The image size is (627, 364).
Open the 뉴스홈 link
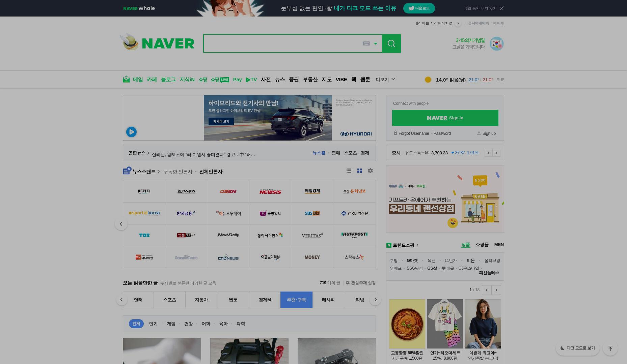319,153
